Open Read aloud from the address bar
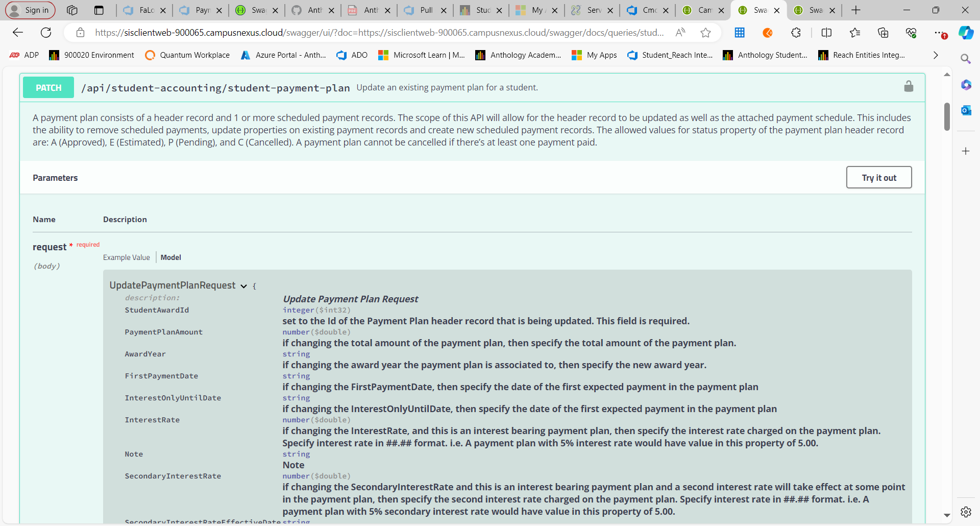This screenshot has height=526, width=980. 680,33
